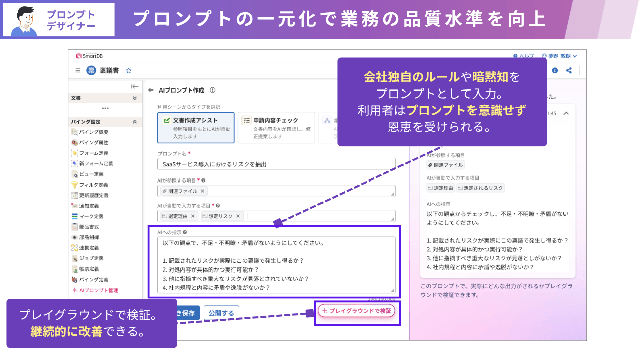The width and height of the screenshot is (644, 362).
Task: Click the SmartDB logo
Action: coord(91,55)
